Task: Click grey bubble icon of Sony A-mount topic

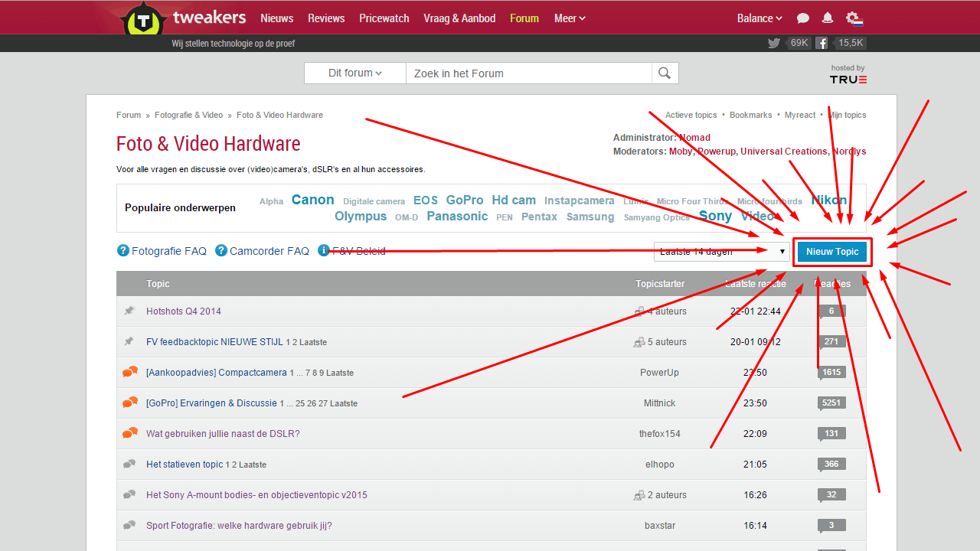Action: tap(129, 494)
